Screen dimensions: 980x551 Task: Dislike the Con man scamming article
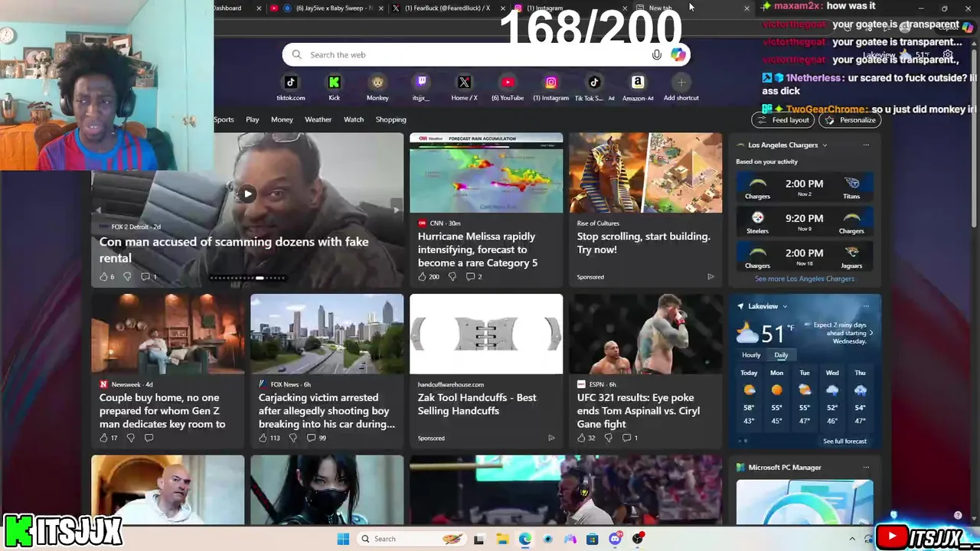pyautogui.click(x=127, y=276)
